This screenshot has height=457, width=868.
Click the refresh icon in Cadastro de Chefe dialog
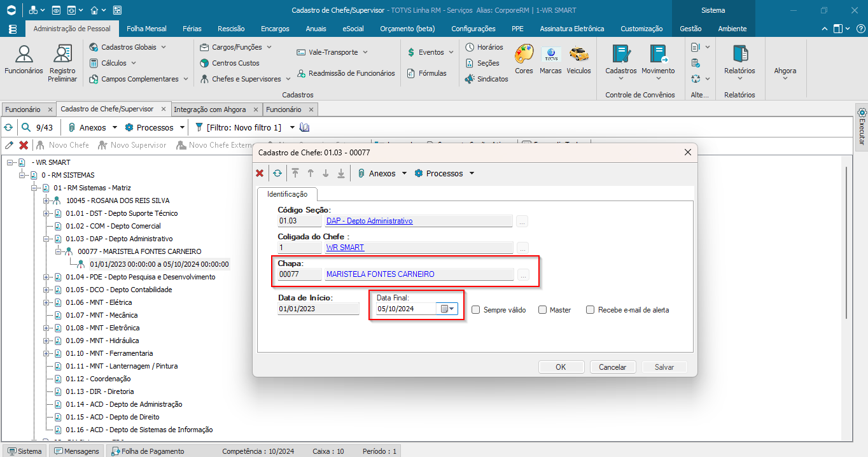[277, 173]
